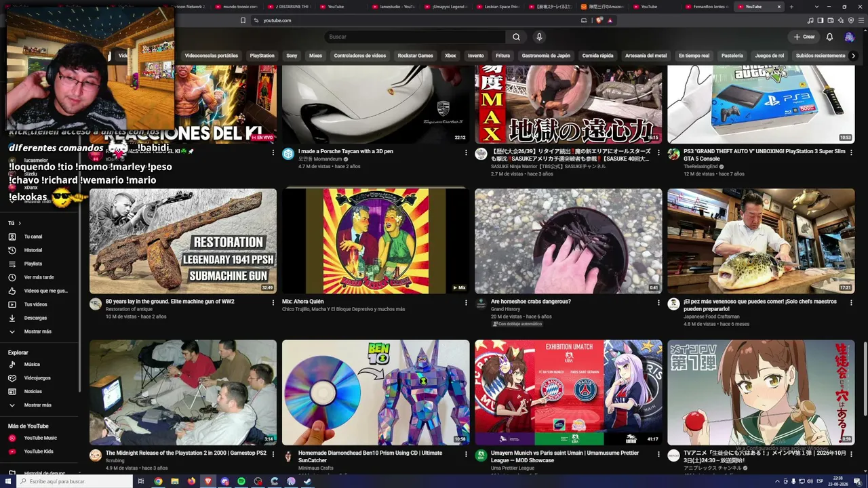Image resolution: width=868 pixels, height=488 pixels.
Task: Open Brave Leo AI assistant icon
Action: point(841,20)
